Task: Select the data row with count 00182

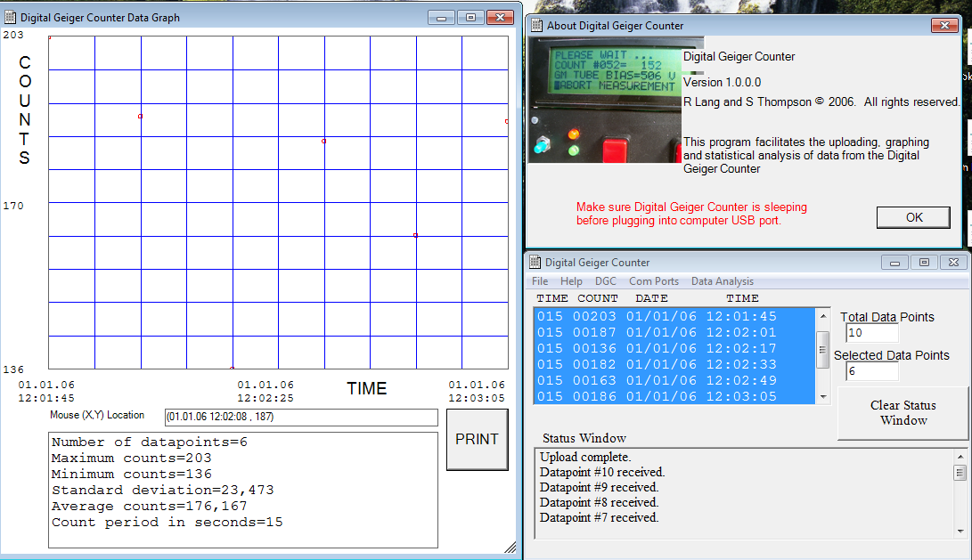Action: (674, 365)
